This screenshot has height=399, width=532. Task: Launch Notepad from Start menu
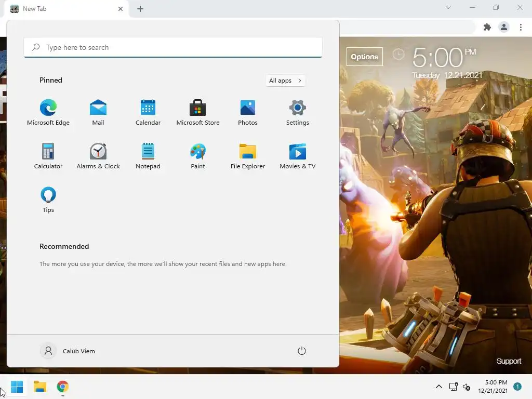[148, 156]
